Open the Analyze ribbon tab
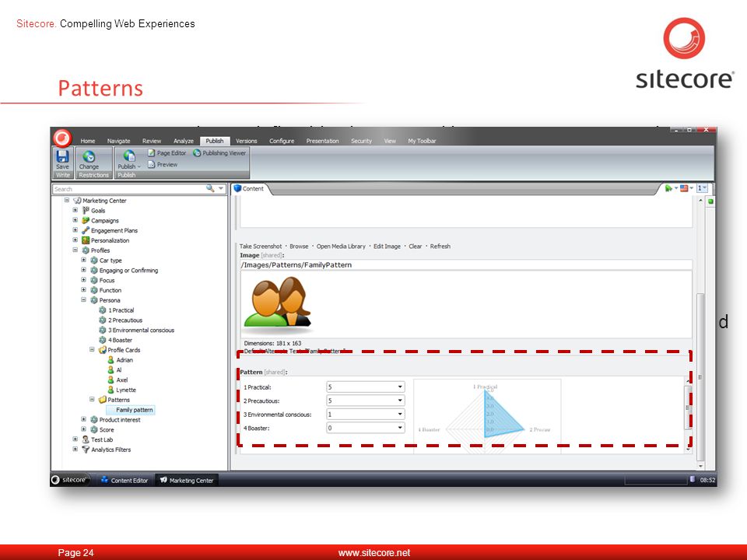This screenshot has width=747, height=560. (x=184, y=141)
